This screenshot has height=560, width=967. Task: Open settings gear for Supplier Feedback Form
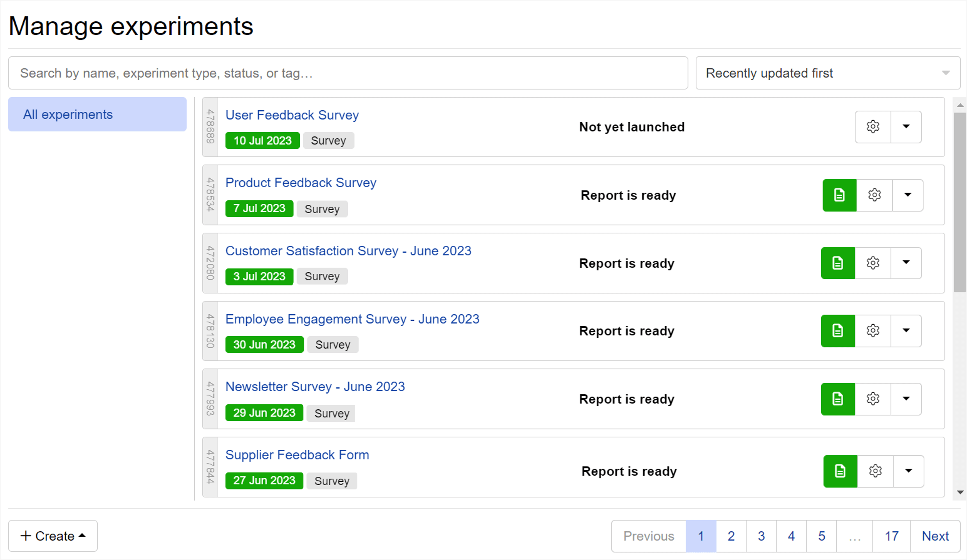pos(875,471)
